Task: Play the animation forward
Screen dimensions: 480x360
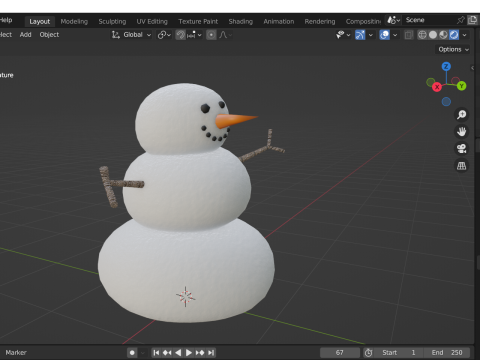Action: tap(189, 353)
